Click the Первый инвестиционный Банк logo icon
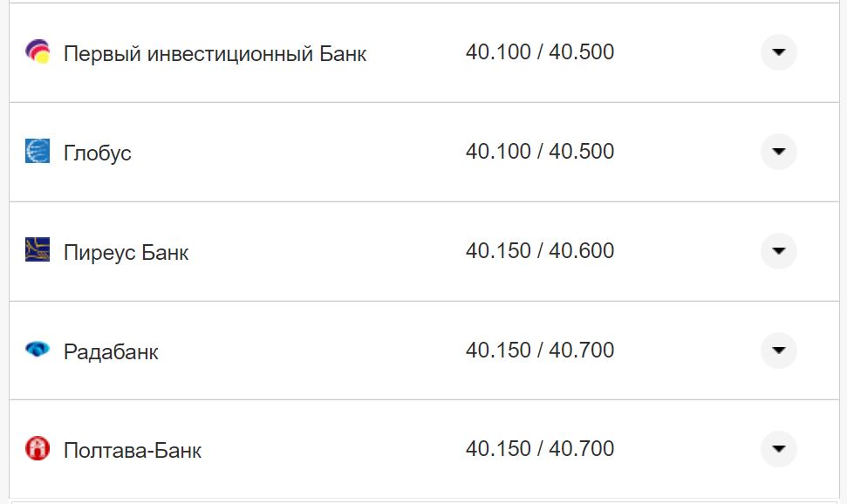The width and height of the screenshot is (847, 504). [x=36, y=52]
